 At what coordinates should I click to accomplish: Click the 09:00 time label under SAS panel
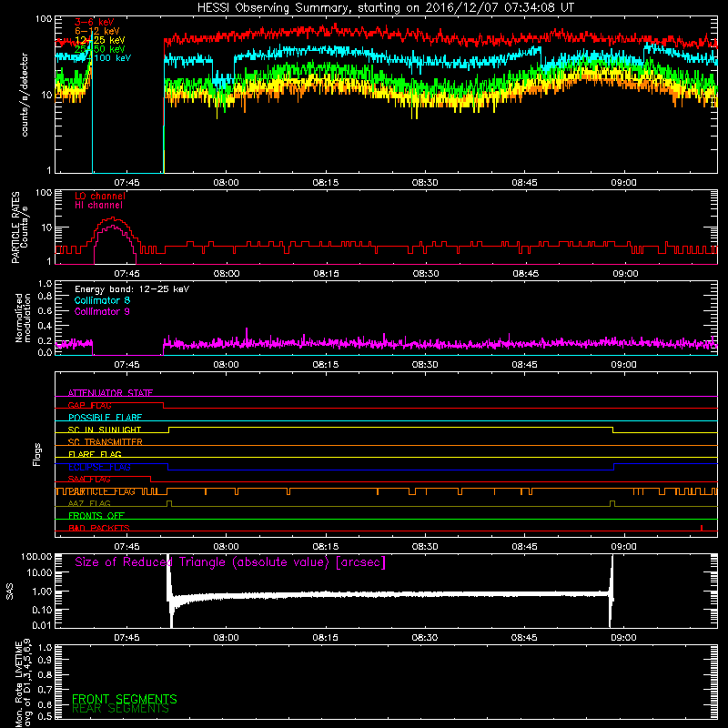pyautogui.click(x=623, y=638)
